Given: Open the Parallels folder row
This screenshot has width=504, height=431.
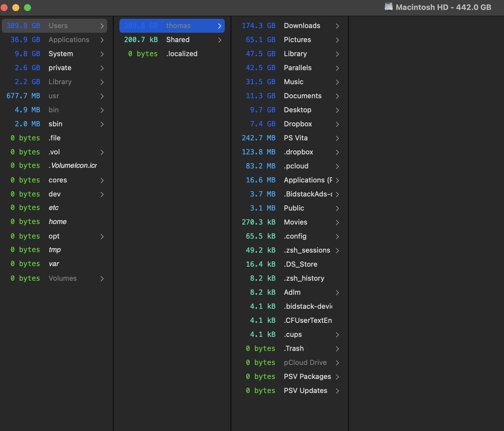Looking at the screenshot, I should tap(297, 68).
